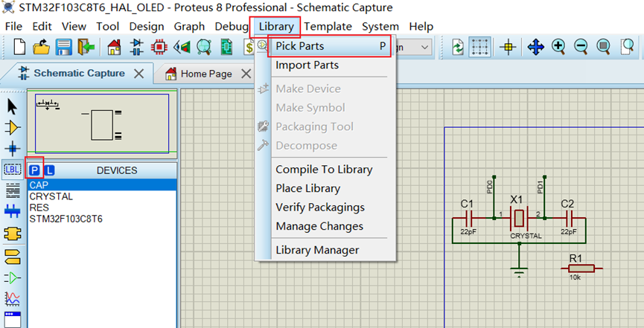The image size is (644, 328).
Task: Zoom out with the minus magnifier
Action: [x=581, y=46]
